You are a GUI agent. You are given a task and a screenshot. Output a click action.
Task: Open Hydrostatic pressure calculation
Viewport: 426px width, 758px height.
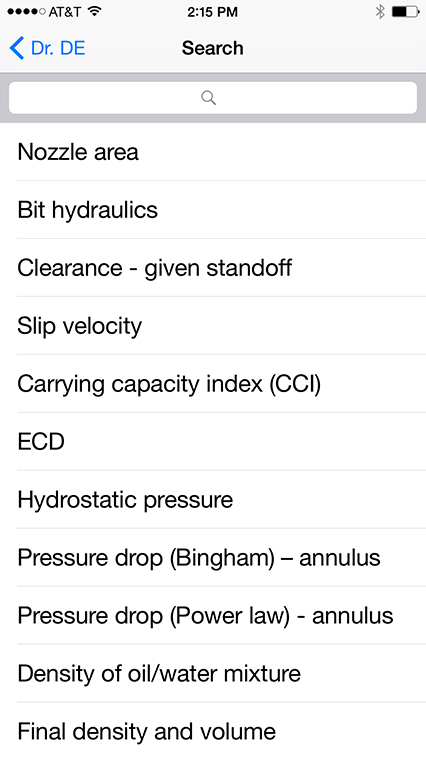(213, 500)
